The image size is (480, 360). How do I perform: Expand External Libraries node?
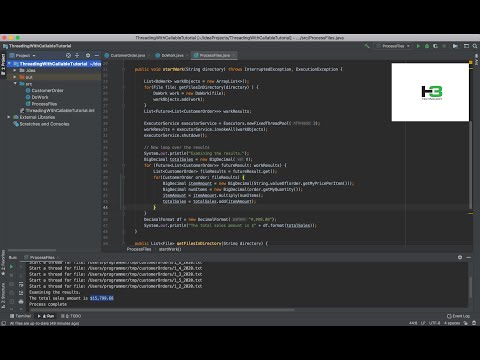(9, 117)
